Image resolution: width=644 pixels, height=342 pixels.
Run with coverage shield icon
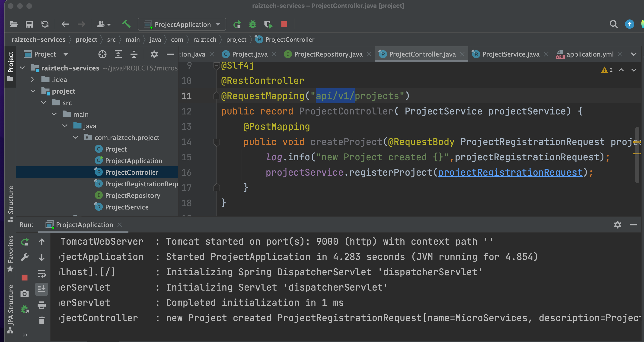click(x=268, y=24)
